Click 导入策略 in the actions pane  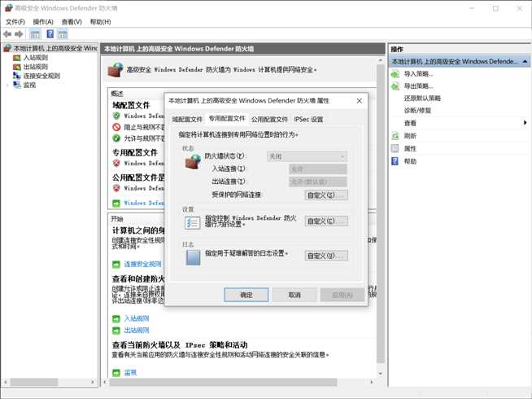[418, 73]
